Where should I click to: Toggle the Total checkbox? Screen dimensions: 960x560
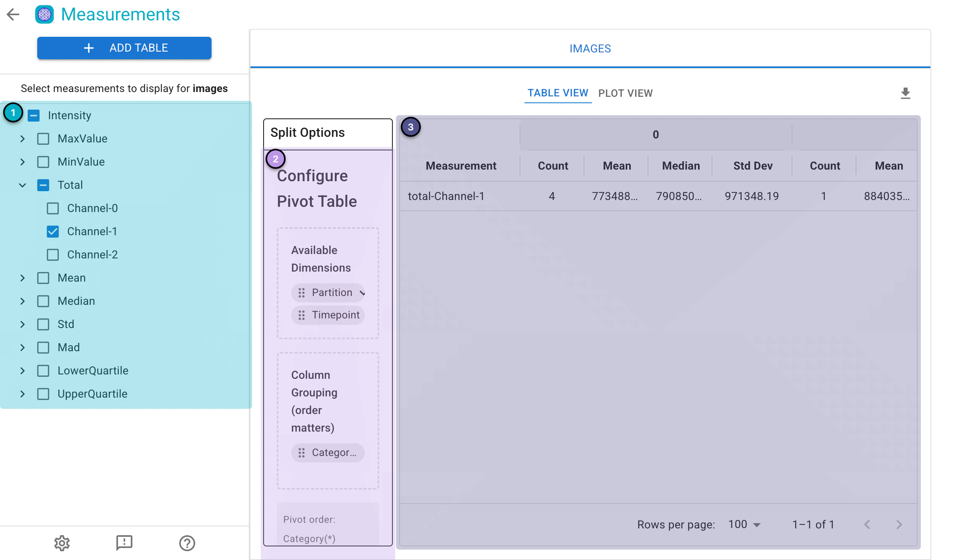pos(43,185)
